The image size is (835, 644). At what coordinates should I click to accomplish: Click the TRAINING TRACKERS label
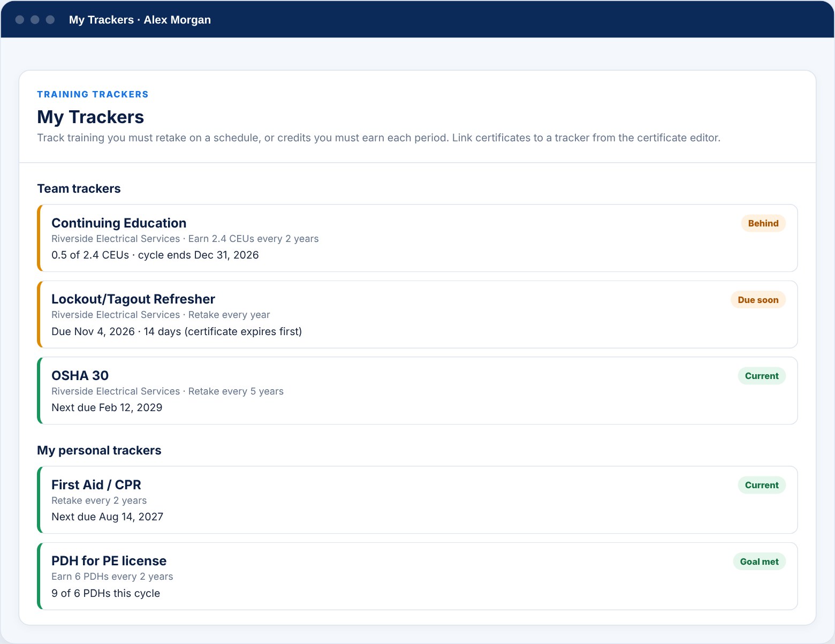(x=93, y=94)
